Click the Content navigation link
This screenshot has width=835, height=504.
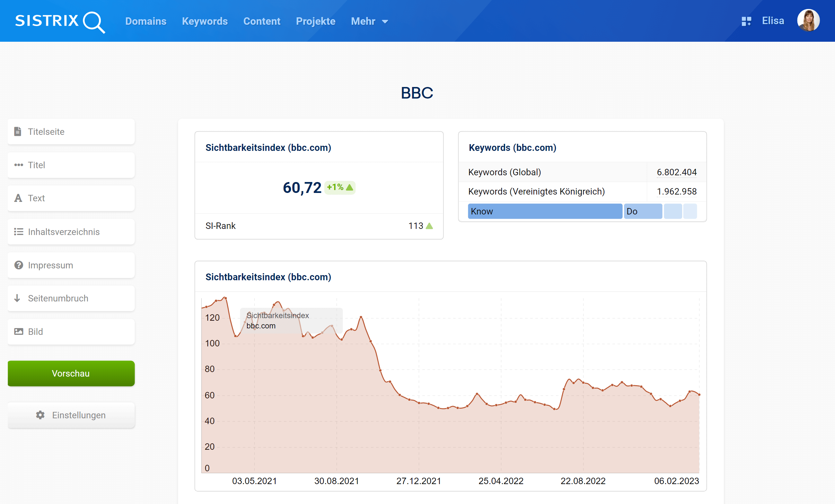click(x=262, y=21)
